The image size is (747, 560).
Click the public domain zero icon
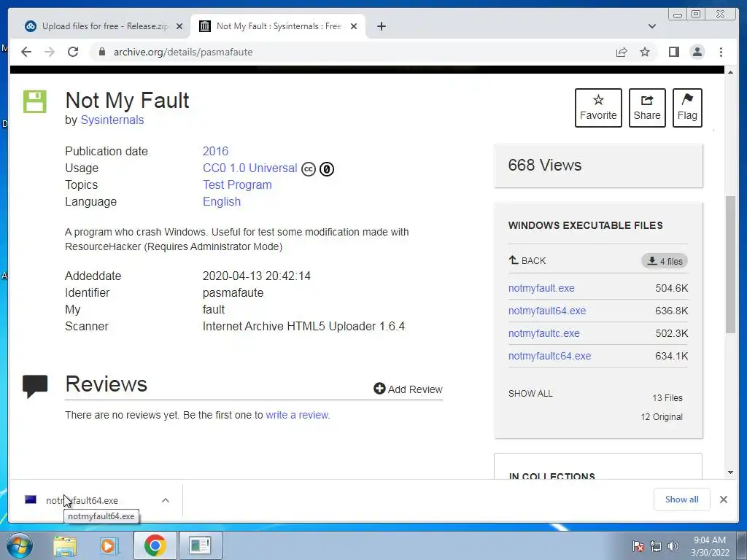pyautogui.click(x=326, y=169)
